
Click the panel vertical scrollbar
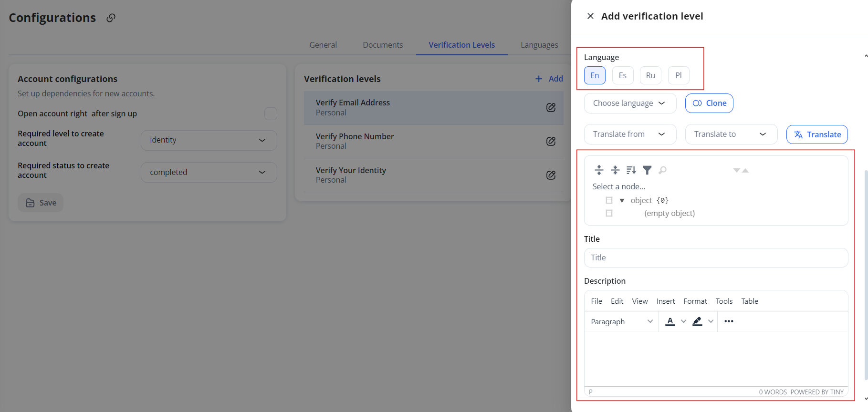point(866,275)
